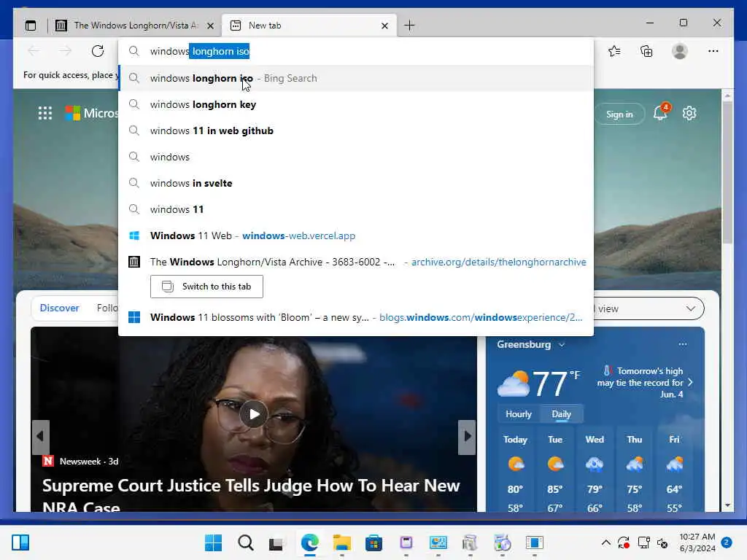Click scrollbar down arrow
Screen dimensions: 747x560
pos(727,505)
